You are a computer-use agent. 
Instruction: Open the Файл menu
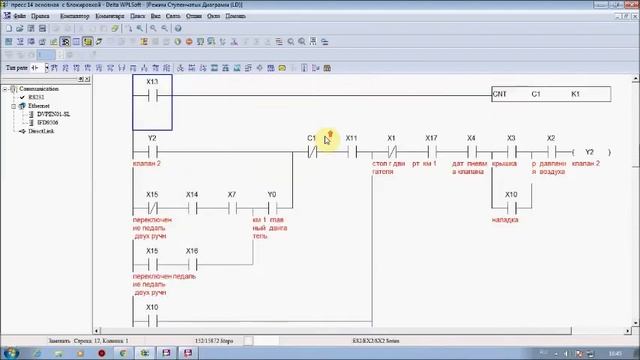tap(19, 16)
